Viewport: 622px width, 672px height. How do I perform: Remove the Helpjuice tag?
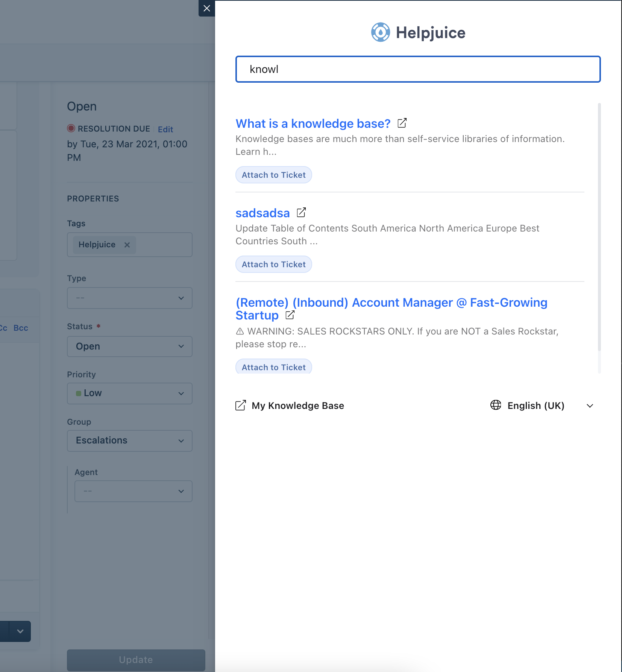127,245
